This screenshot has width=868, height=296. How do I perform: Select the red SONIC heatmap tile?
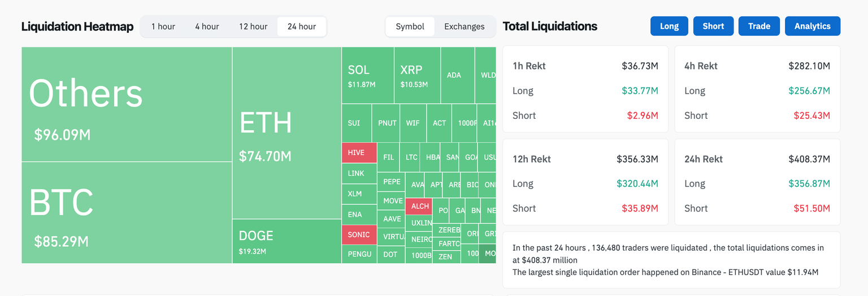(359, 234)
